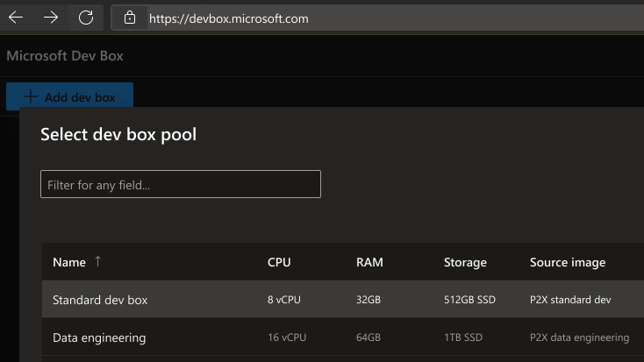Screen dimensions: 644x362
Task: Click into the 'Filter for any field' box
Action: click(180, 184)
